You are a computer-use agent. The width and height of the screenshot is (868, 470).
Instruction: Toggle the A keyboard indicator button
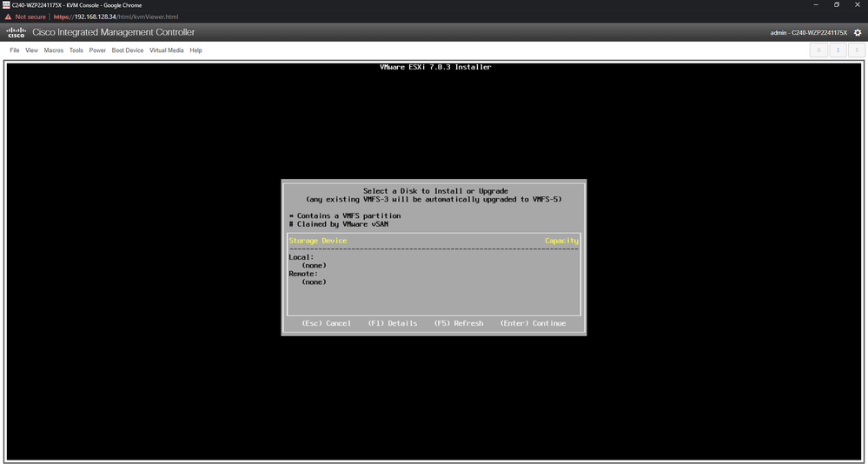[x=819, y=50]
